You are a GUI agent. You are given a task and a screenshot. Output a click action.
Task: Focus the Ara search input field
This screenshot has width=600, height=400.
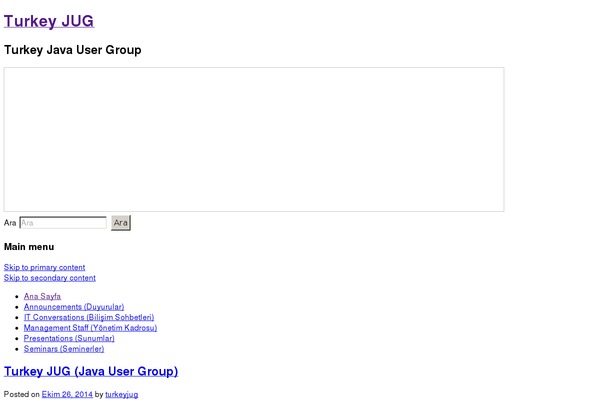[63, 223]
